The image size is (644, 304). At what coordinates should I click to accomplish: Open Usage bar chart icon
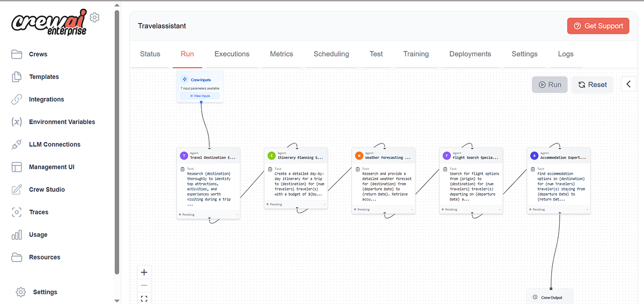(17, 235)
